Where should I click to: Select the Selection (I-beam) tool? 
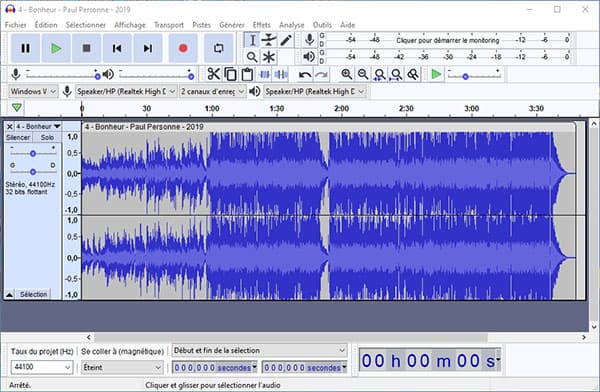tap(252, 40)
